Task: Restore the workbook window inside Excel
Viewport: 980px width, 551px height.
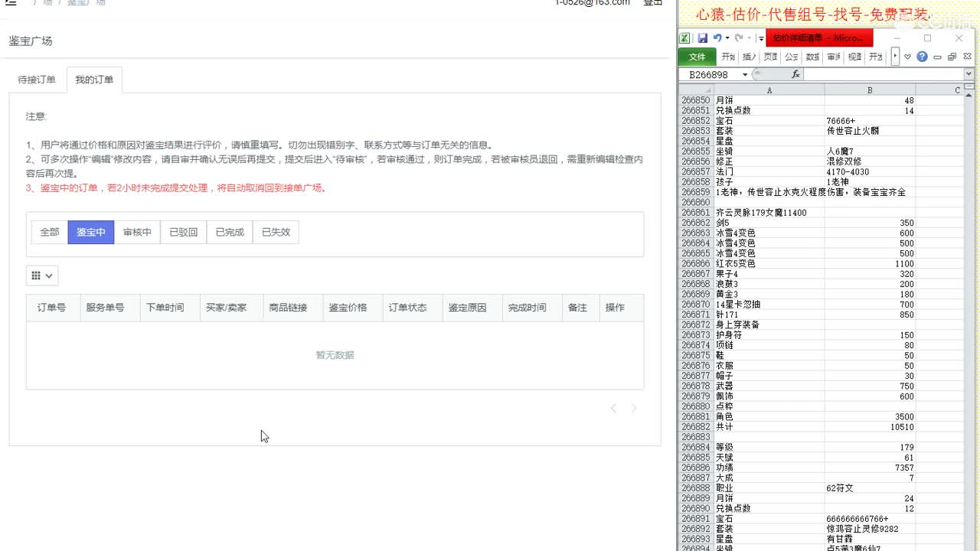Action: coord(952,57)
